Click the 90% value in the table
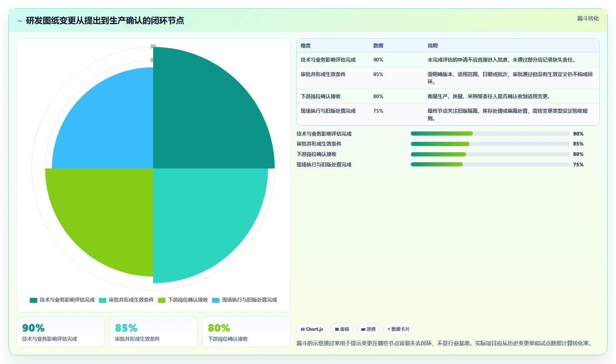The width and height of the screenshot is (616, 364). (378, 60)
